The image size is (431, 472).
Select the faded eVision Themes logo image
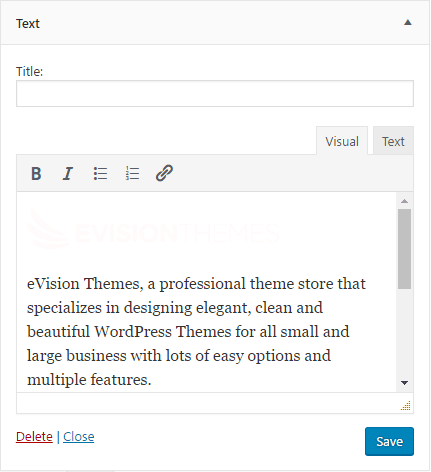153,229
